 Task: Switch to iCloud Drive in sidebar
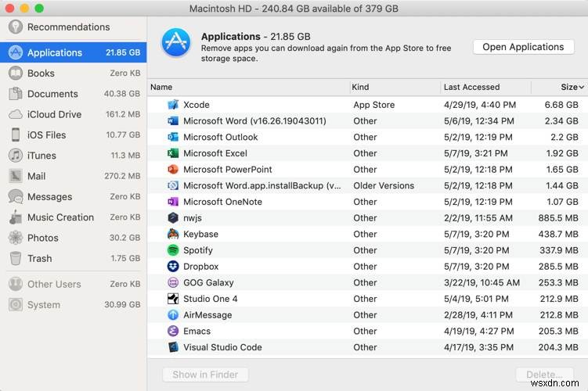(x=54, y=114)
